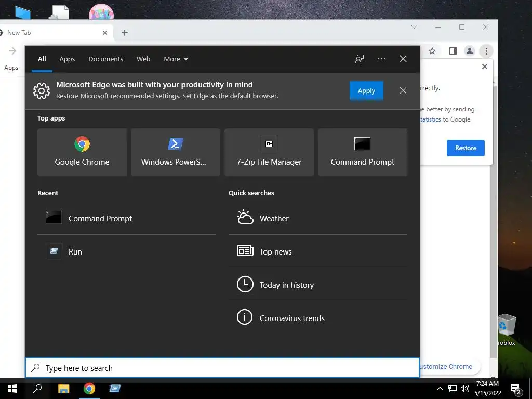Launch Command Prompt from Top apps

(x=362, y=152)
